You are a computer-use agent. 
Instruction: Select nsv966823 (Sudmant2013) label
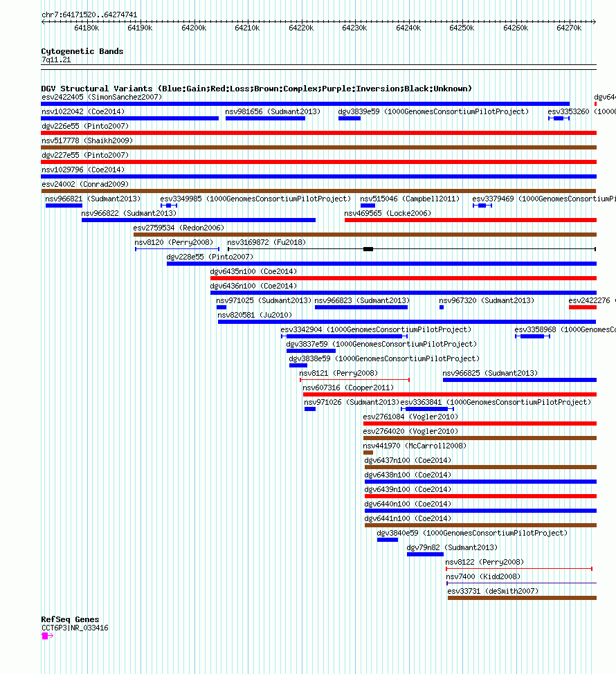coord(363,301)
